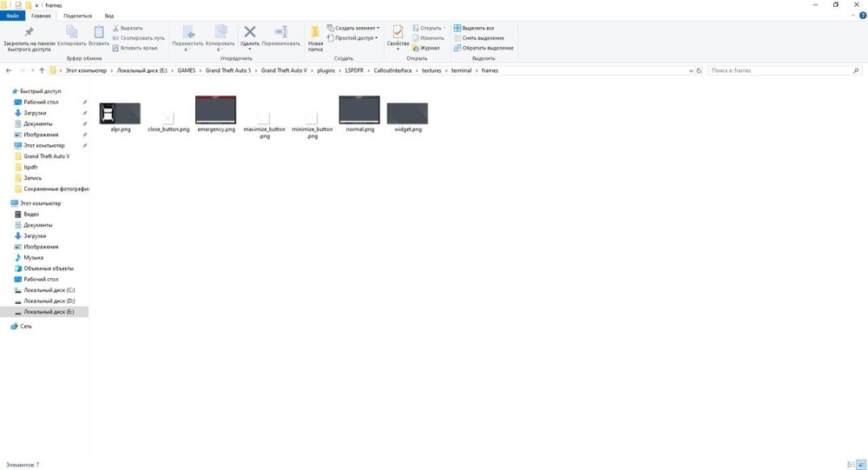Click LSPDFR in the address path

[x=354, y=70]
